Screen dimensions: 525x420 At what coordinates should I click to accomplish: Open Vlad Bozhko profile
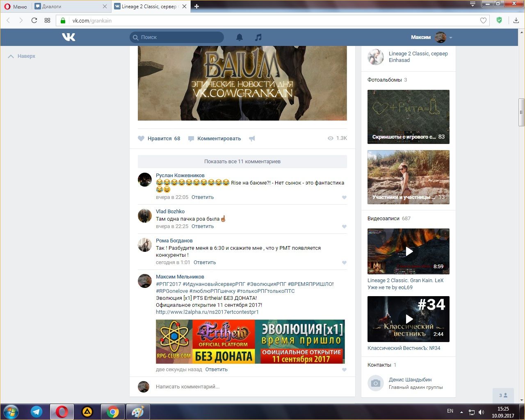click(170, 212)
